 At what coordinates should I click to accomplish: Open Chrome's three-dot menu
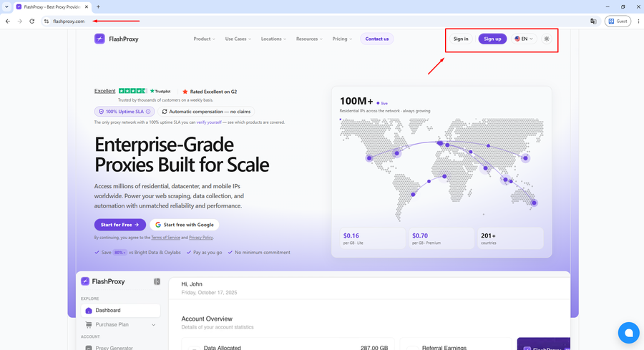click(638, 21)
